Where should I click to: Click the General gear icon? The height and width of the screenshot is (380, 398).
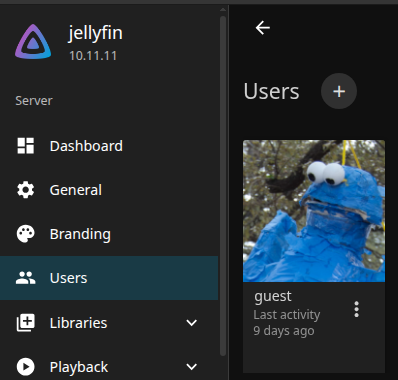click(26, 190)
